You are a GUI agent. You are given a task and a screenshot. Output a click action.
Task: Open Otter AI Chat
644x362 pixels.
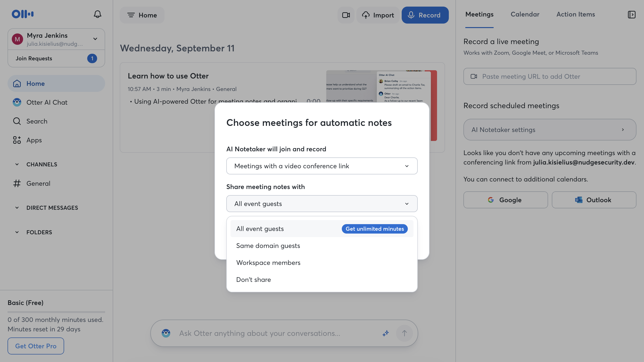[56, 102]
